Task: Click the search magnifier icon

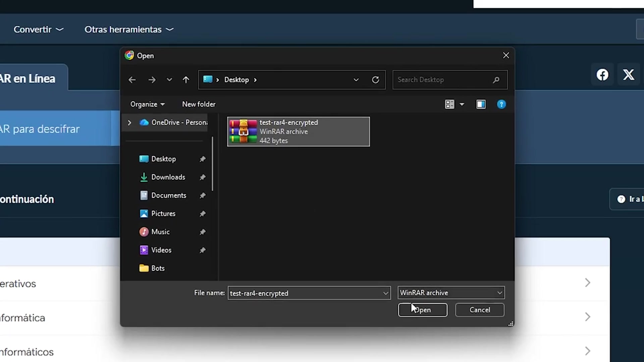Action: pyautogui.click(x=496, y=80)
